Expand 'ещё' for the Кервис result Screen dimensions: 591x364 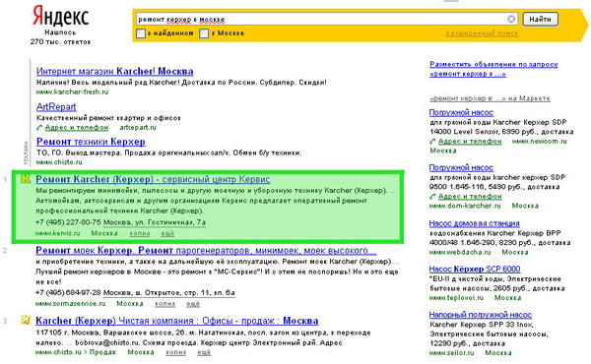tap(167, 233)
